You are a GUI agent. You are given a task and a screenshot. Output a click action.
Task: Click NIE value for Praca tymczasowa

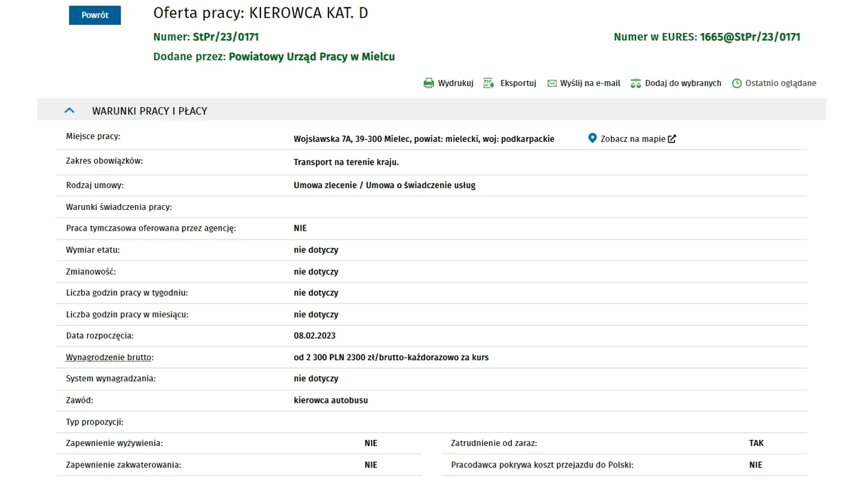click(300, 228)
